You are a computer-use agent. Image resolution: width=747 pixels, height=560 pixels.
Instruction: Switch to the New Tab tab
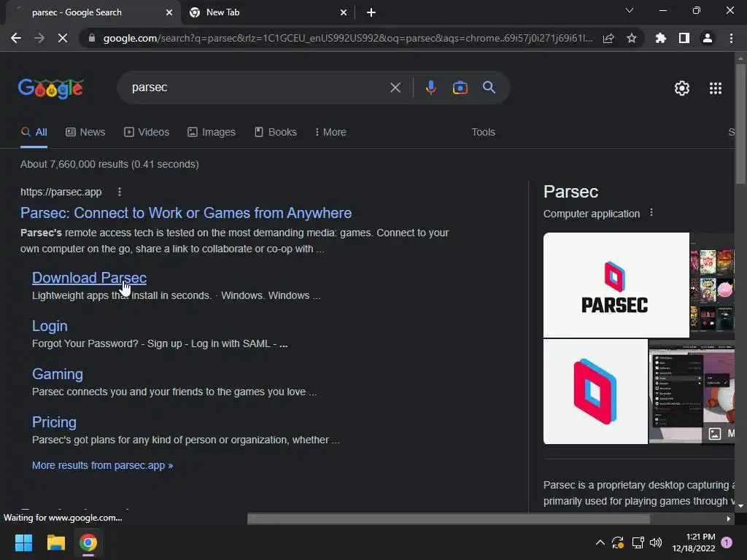(x=268, y=12)
